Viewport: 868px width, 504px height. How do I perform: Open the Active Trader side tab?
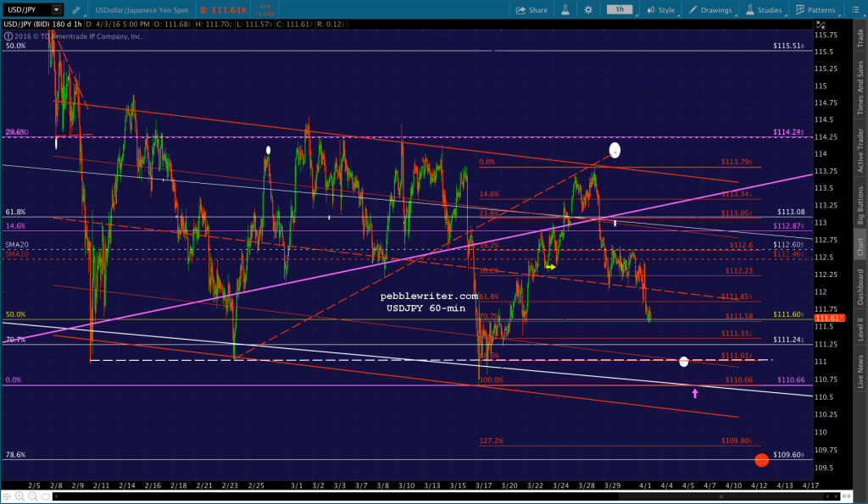pos(860,150)
